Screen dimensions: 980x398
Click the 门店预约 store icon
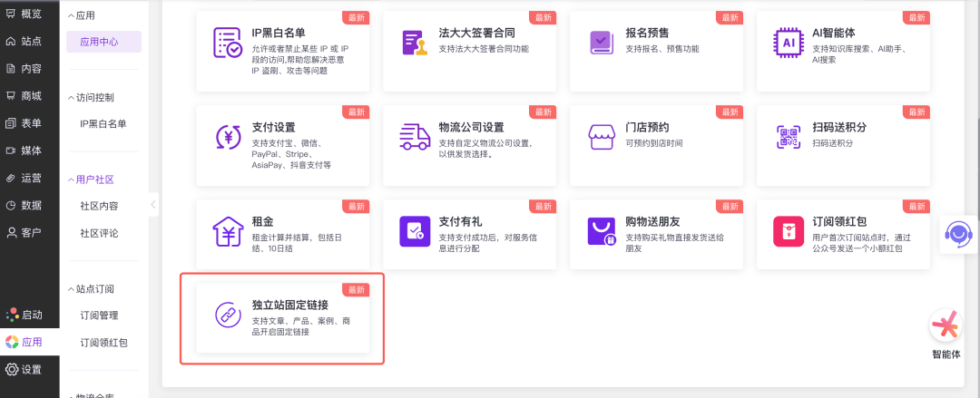coord(602,137)
